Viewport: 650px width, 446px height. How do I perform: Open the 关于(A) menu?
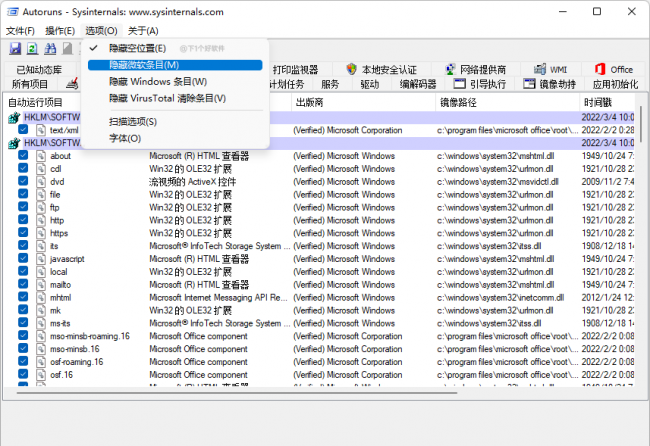pos(143,31)
